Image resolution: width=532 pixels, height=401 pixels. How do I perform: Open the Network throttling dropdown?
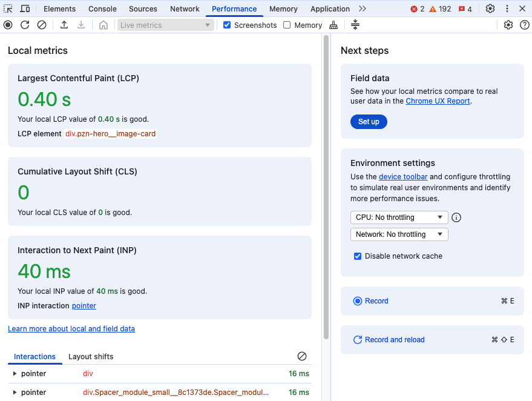(x=399, y=234)
